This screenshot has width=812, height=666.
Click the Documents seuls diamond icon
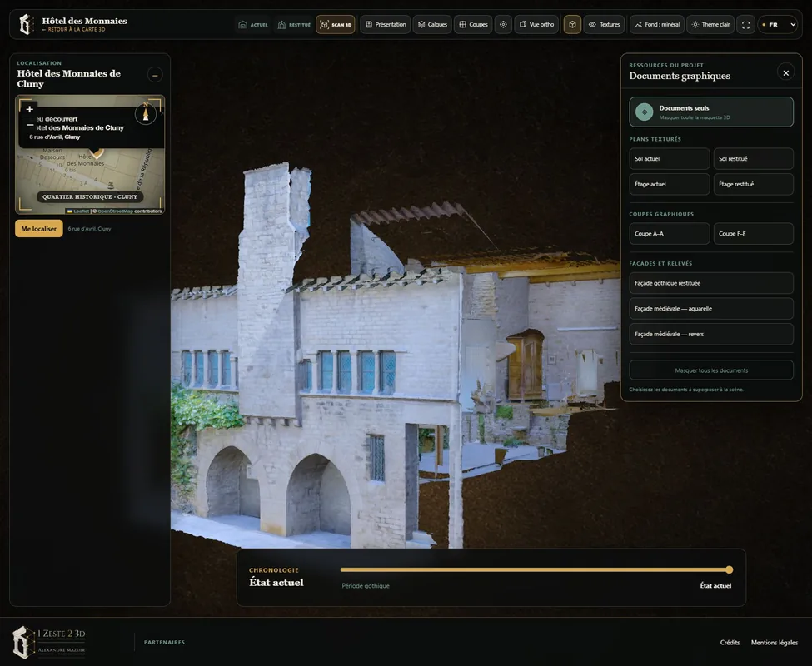645,112
